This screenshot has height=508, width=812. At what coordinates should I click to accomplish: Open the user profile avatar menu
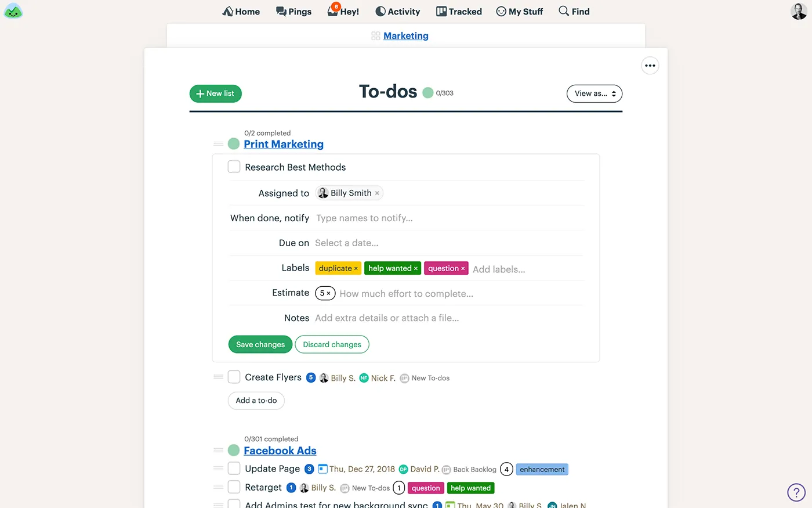799,11
